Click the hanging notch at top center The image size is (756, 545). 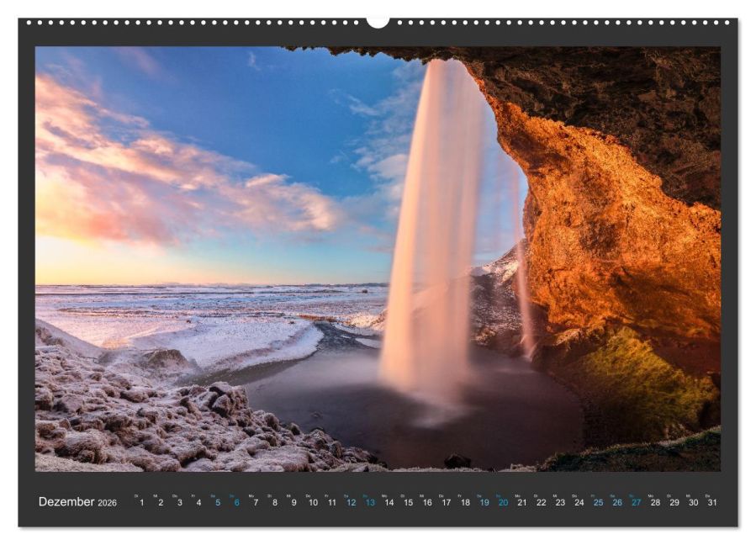pos(378,22)
